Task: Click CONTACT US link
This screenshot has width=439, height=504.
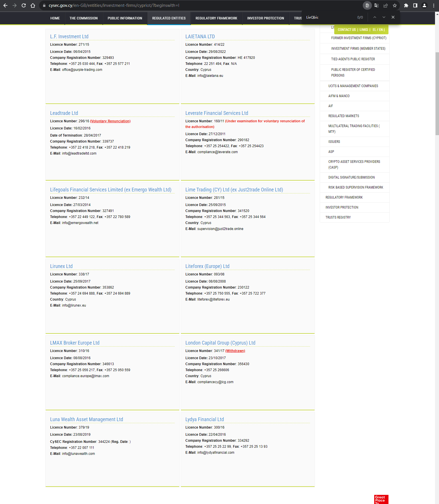Action: (x=347, y=30)
